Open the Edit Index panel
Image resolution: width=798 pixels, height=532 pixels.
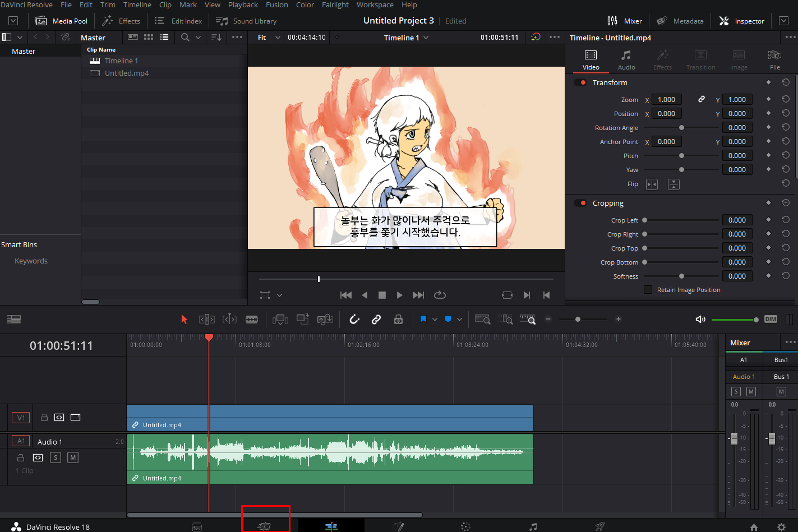click(x=178, y=21)
